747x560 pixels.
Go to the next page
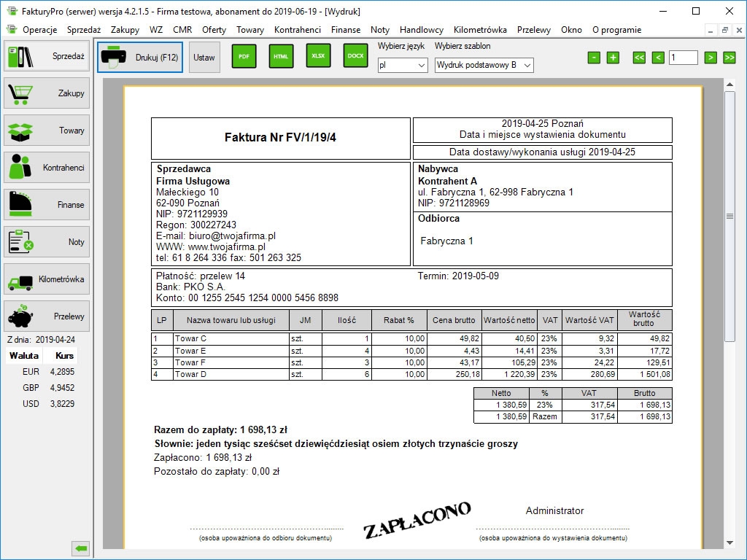pos(711,58)
